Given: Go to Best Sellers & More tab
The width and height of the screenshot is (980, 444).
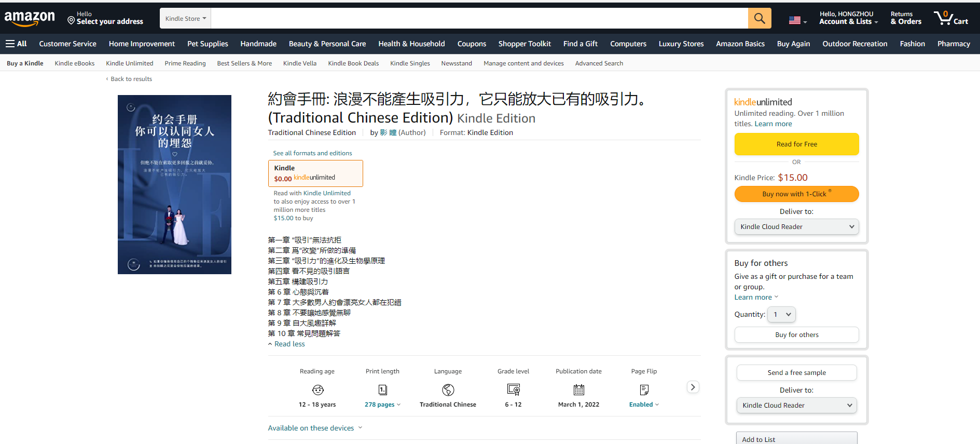Looking at the screenshot, I should point(244,63).
